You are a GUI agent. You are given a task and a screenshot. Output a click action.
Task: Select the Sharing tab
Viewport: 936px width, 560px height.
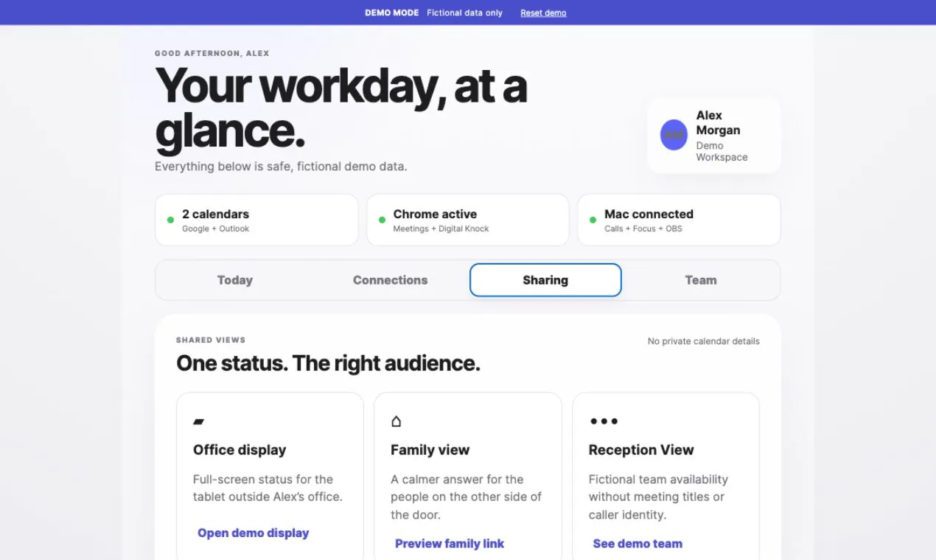[545, 280]
